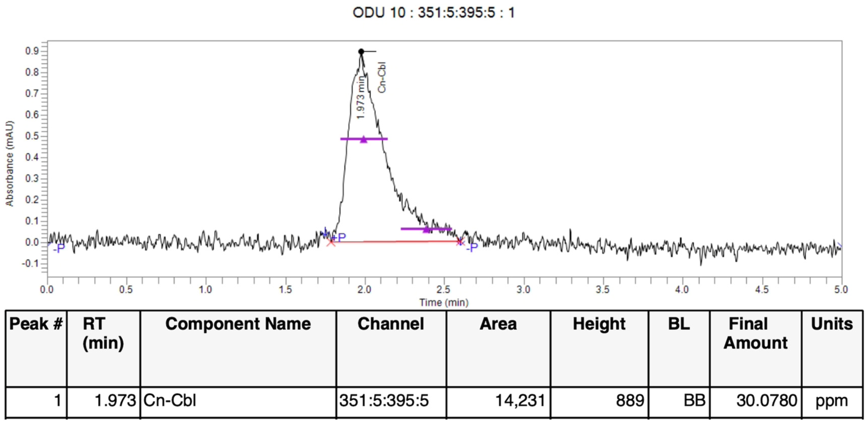The image size is (868, 425).
Task: Click the Component Name column header
Action: coord(238,324)
